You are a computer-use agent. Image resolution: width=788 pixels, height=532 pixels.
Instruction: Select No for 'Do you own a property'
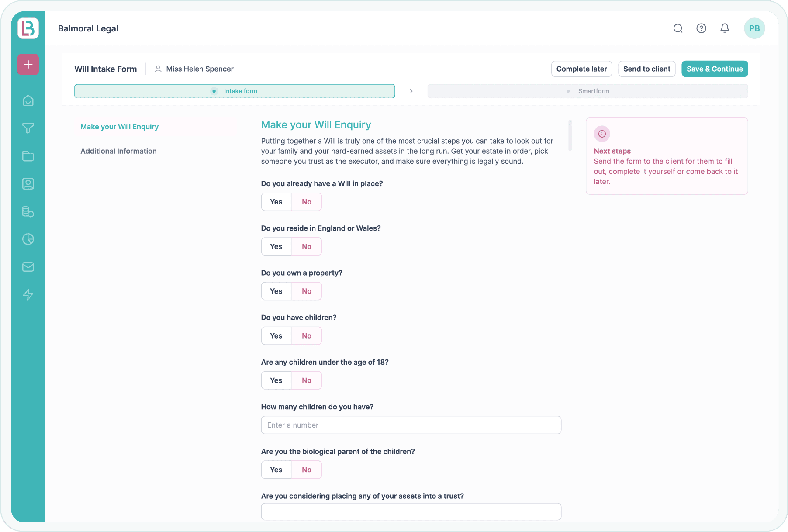click(x=306, y=291)
